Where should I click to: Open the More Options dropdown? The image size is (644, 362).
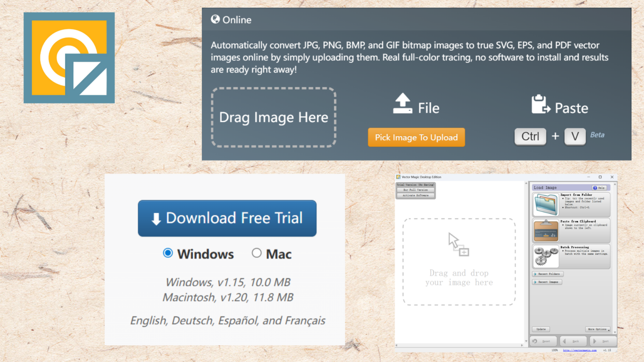[x=598, y=329]
